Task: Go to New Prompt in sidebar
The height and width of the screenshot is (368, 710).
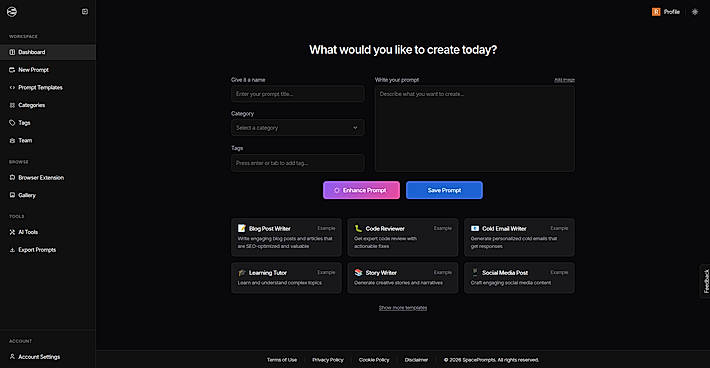Action: [48, 70]
